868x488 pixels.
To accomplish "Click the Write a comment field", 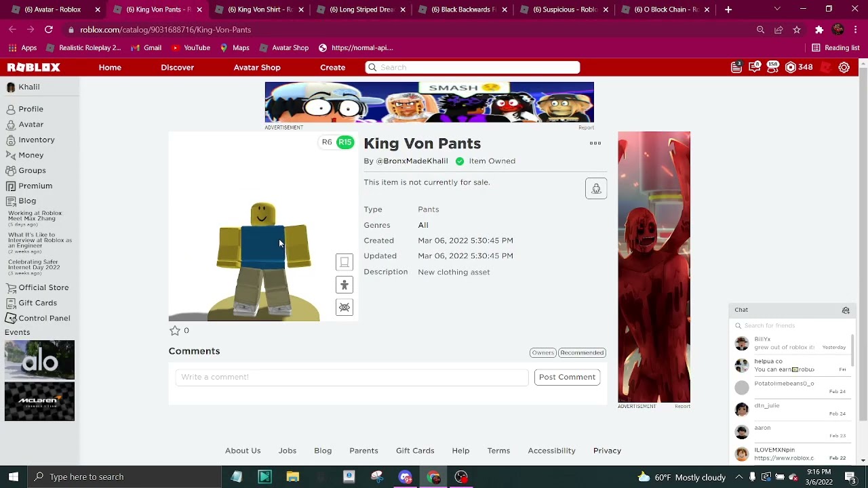I will coord(351,377).
